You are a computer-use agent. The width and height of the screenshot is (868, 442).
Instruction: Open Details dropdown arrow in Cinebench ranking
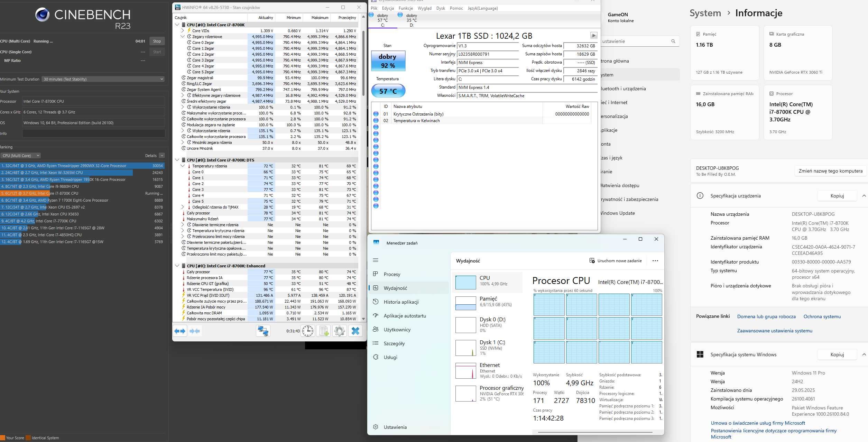point(162,156)
